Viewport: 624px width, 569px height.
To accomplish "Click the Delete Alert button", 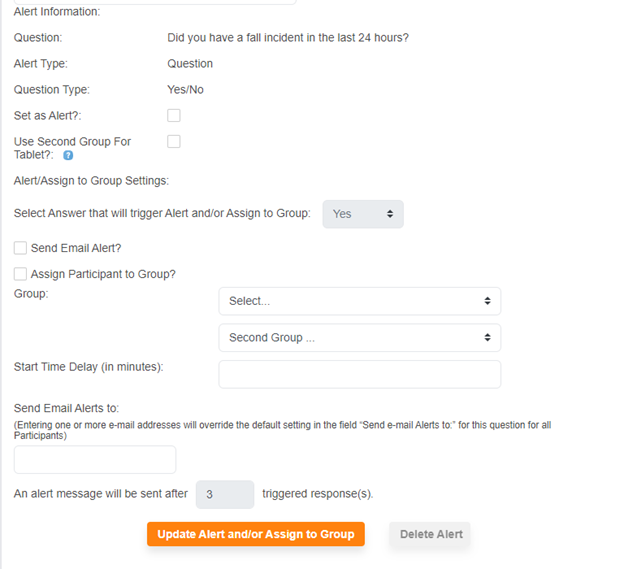I will pyautogui.click(x=431, y=534).
